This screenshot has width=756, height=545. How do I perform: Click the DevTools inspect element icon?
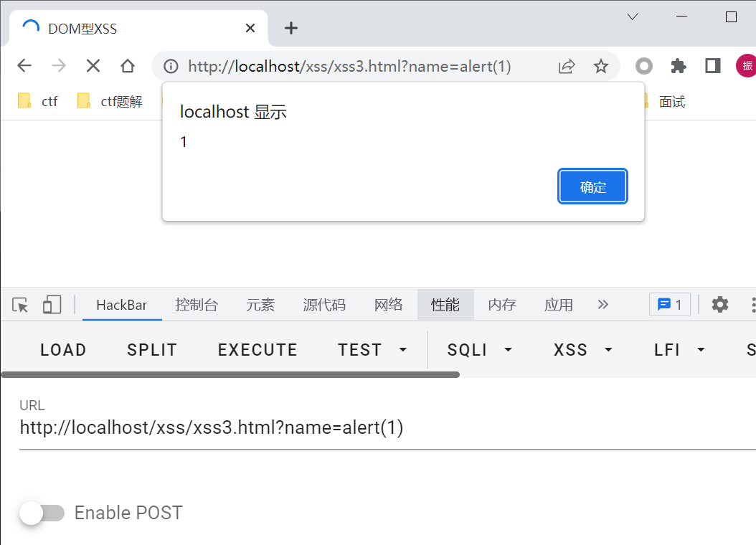point(20,305)
